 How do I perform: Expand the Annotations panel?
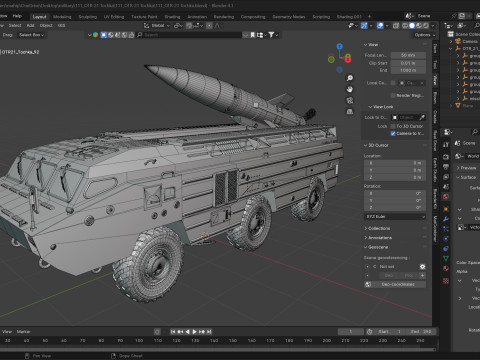pos(378,238)
